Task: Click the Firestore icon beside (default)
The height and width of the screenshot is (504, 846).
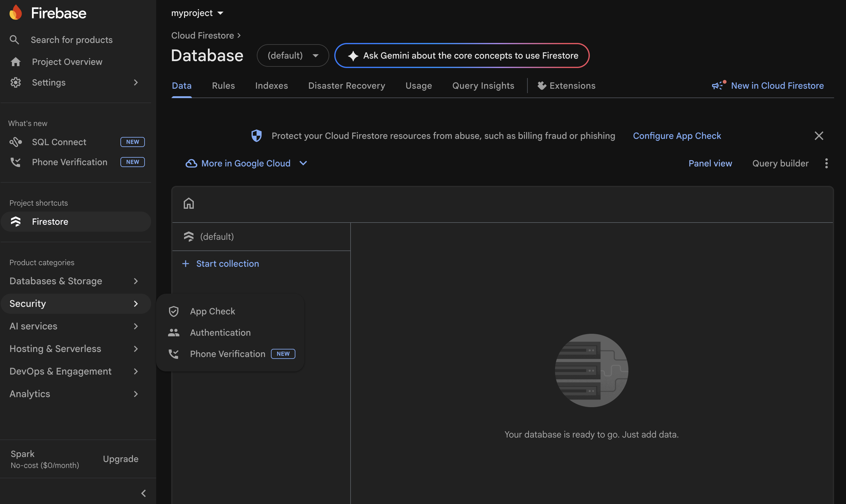Action: (188, 236)
